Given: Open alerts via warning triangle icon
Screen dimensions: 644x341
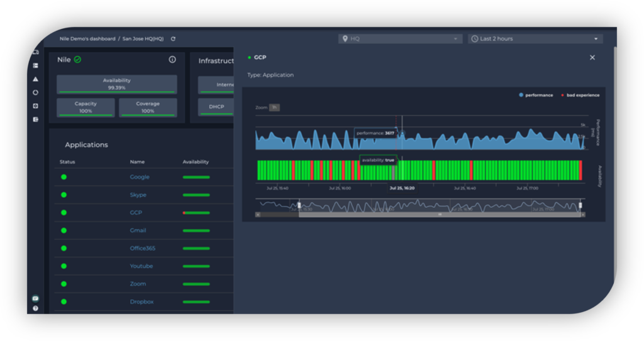Looking at the screenshot, I should point(36,79).
